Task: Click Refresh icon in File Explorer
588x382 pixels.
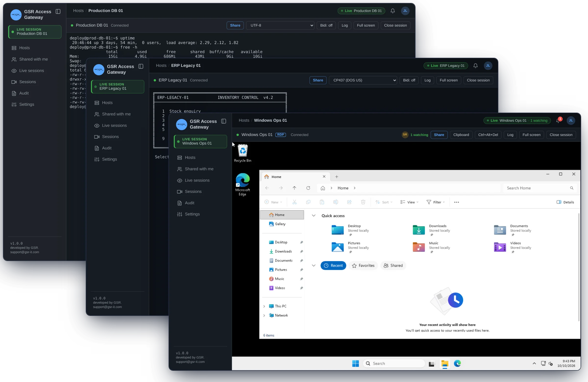Action: coord(308,188)
